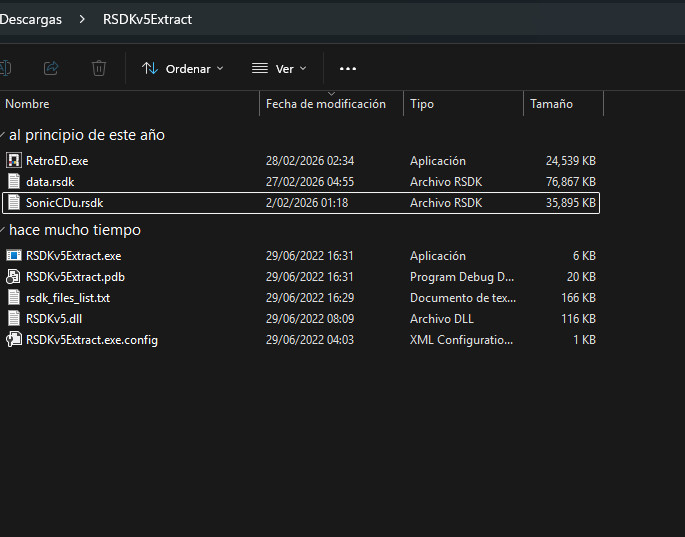Image resolution: width=685 pixels, height=537 pixels.
Task: Click the Rename toolbar icon
Action: [x=5, y=68]
